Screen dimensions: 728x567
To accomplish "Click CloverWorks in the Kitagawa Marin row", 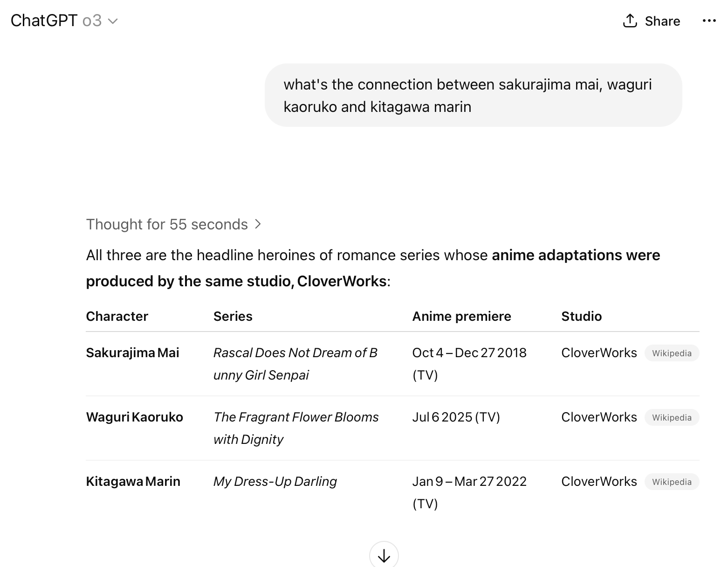I will tap(599, 481).
